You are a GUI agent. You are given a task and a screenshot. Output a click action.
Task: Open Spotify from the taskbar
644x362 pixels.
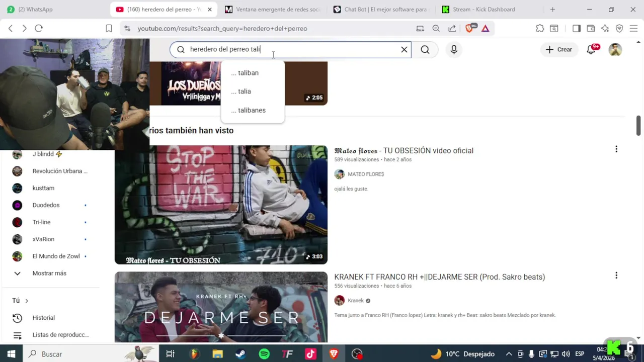point(264,354)
